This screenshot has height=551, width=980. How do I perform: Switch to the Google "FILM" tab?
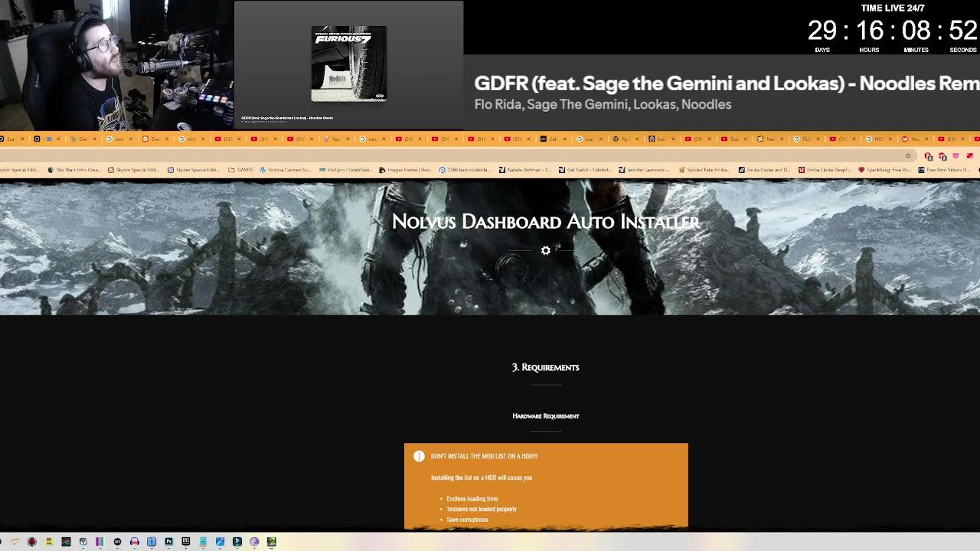[805, 139]
